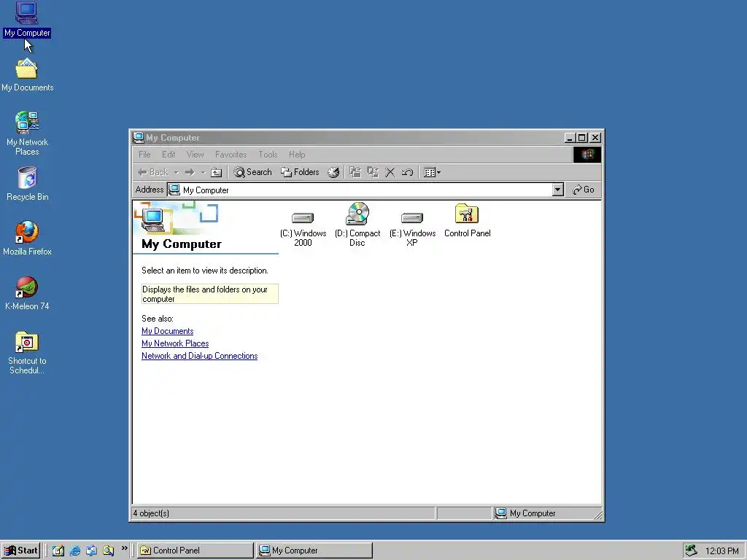Screen dimensions: 747x560
Task: Click the Delete X toolbar icon
Action: [x=390, y=172]
